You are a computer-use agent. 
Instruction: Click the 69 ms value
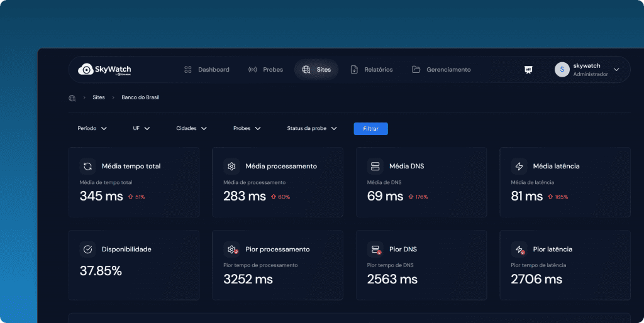[386, 196]
